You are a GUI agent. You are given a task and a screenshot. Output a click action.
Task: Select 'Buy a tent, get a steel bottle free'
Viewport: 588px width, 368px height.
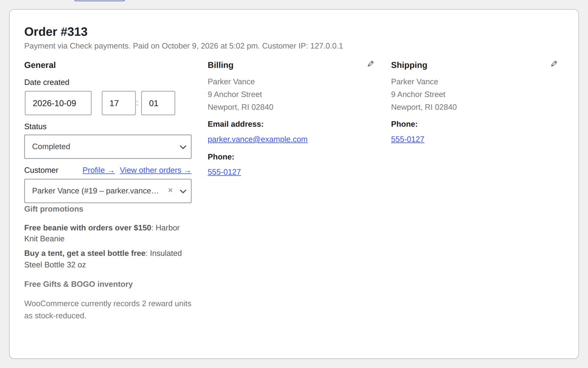[85, 253]
